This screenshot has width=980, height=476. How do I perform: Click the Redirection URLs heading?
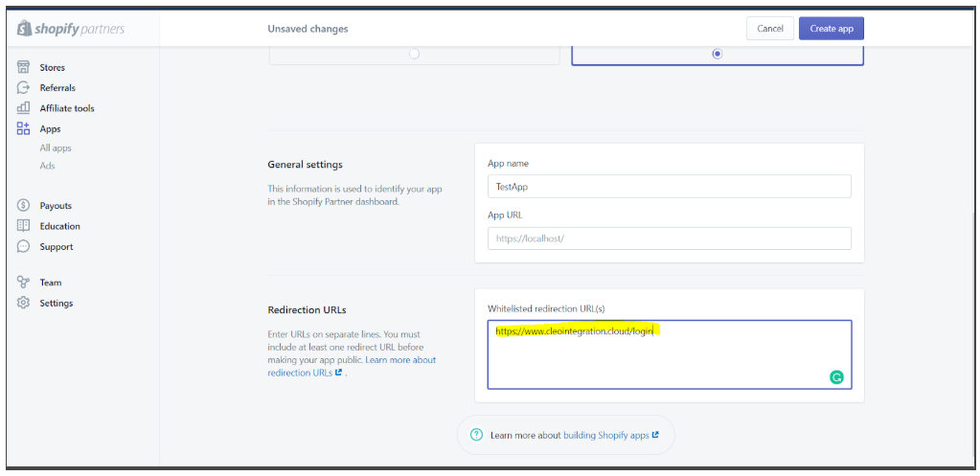[x=307, y=310]
